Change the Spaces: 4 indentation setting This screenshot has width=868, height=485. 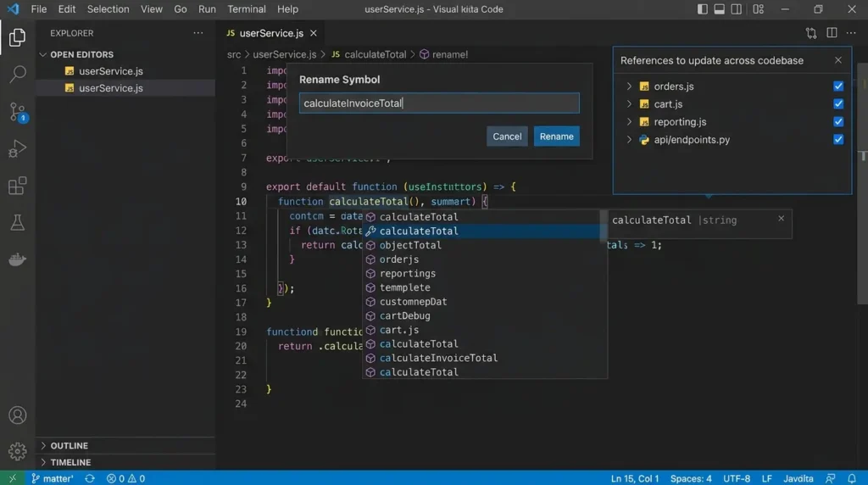690,478
